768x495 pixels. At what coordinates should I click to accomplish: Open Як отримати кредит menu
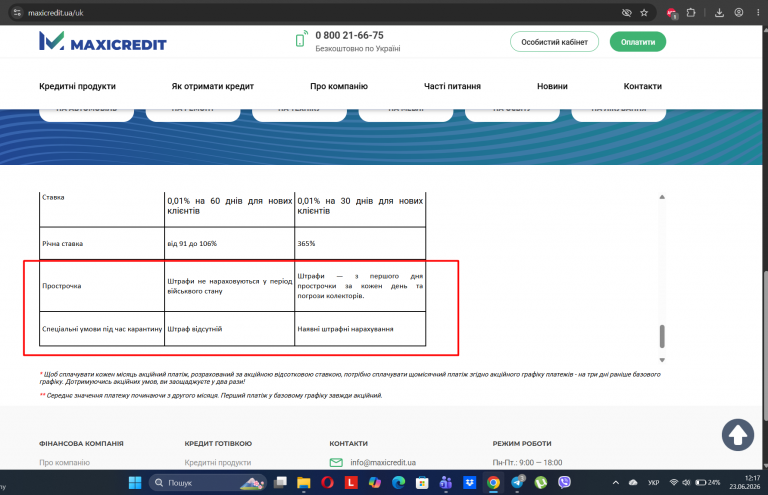[x=213, y=86]
